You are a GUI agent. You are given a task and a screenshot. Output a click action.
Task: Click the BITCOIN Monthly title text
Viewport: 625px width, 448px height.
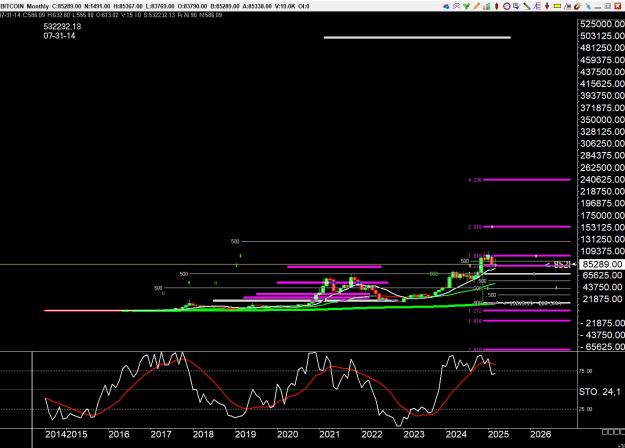pyautogui.click(x=25, y=6)
